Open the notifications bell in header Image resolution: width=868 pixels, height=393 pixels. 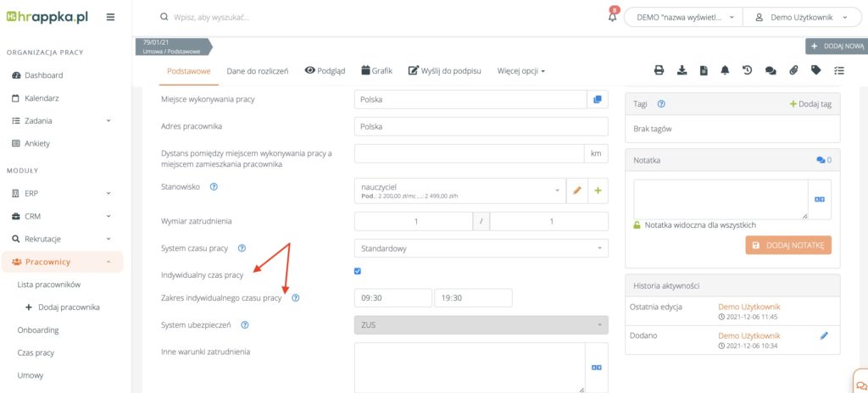pos(613,17)
